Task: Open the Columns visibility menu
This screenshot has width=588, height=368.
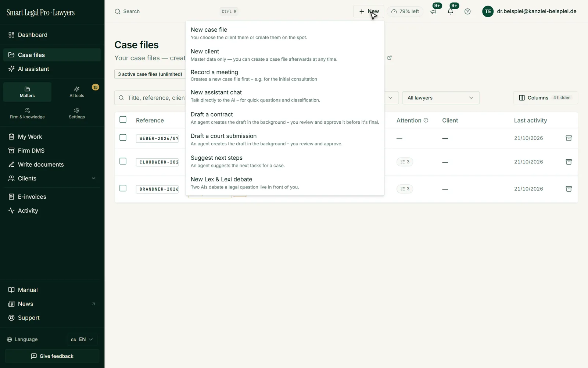Action: point(545,98)
